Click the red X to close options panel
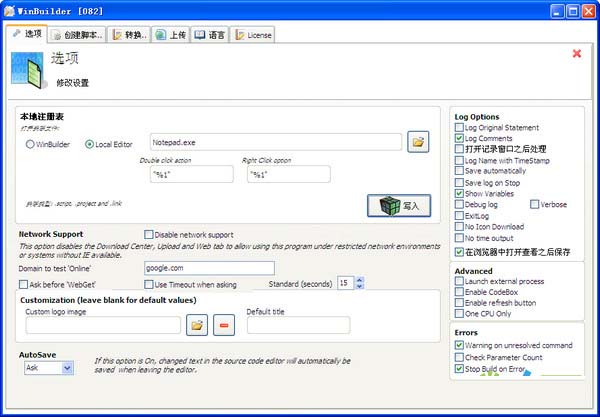The height and width of the screenshot is (417, 600). [x=576, y=54]
